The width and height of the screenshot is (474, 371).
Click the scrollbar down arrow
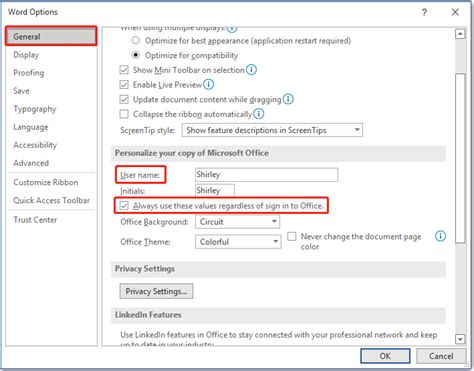[460, 339]
